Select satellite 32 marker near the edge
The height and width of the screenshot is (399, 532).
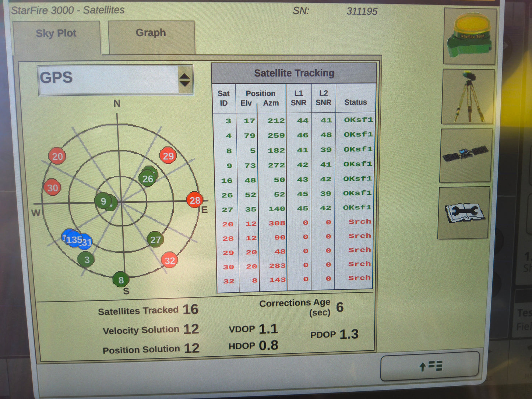[170, 261]
